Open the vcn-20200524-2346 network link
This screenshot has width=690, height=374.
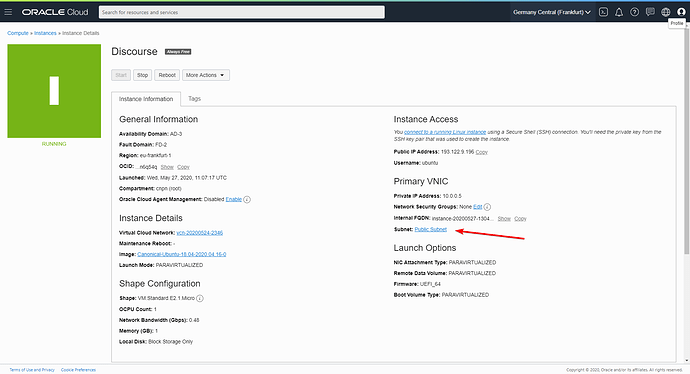[199, 233]
